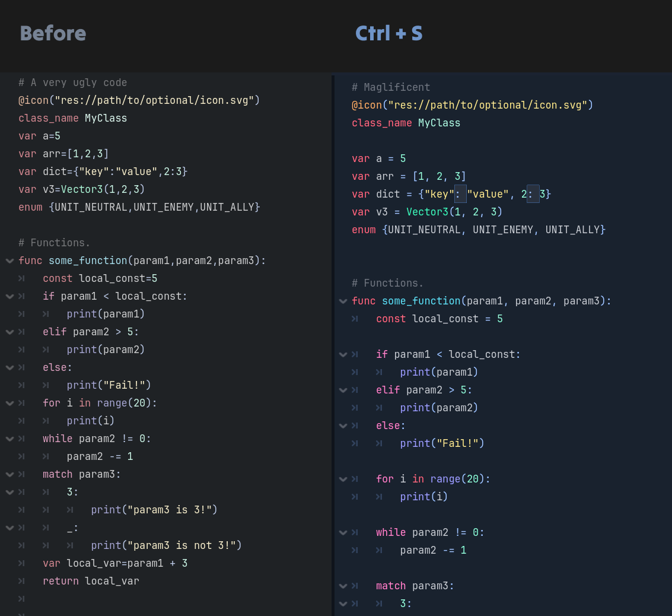Collapse func some_function in the Ctrl + S panel
672x616 pixels.
[343, 301]
